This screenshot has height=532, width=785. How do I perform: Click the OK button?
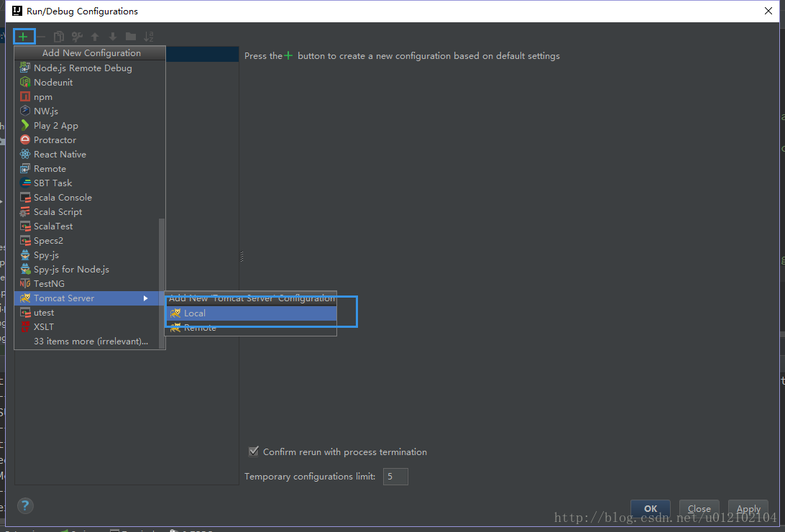tap(651, 508)
